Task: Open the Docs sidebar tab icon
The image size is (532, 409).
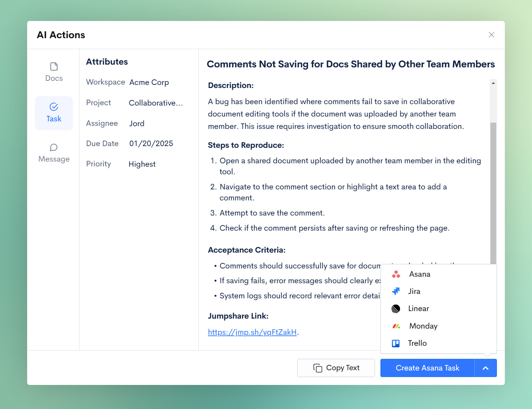Action: tap(54, 66)
